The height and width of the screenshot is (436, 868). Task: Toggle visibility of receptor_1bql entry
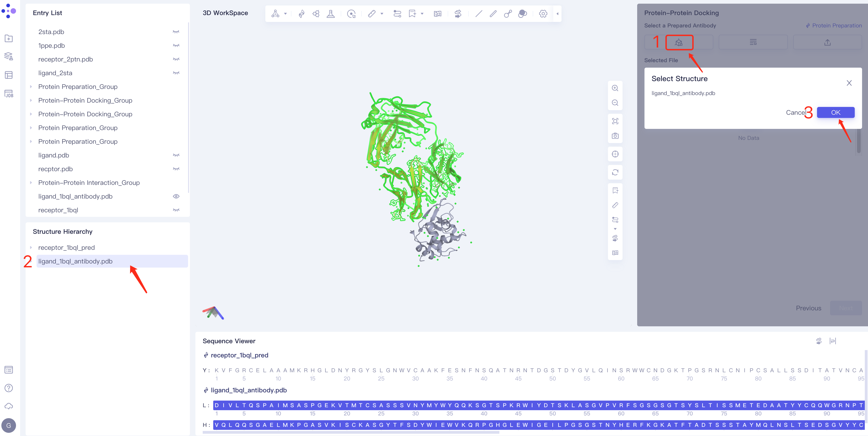(x=176, y=210)
